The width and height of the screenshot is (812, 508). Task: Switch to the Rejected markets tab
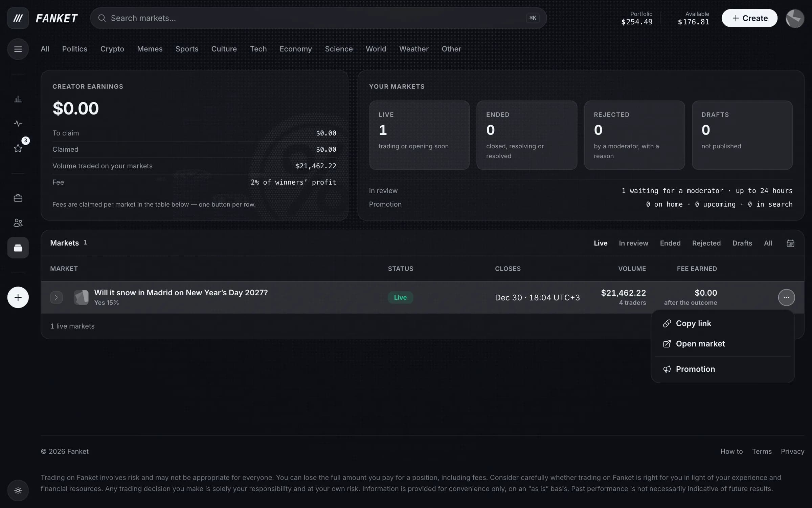(706, 243)
